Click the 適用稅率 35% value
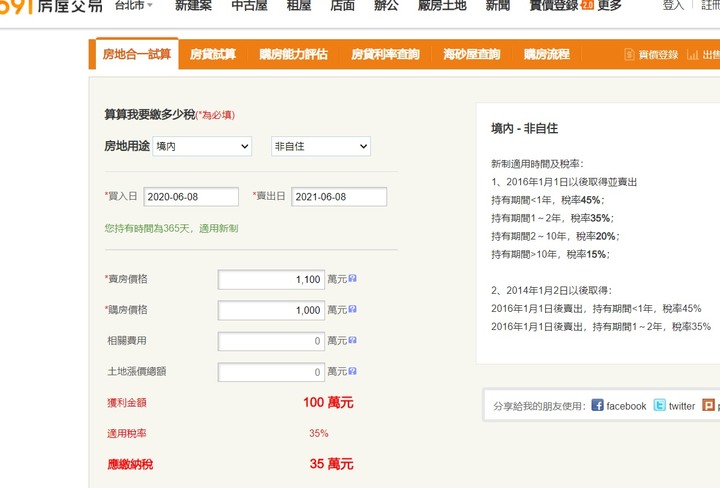This screenshot has height=488, width=720. (319, 433)
